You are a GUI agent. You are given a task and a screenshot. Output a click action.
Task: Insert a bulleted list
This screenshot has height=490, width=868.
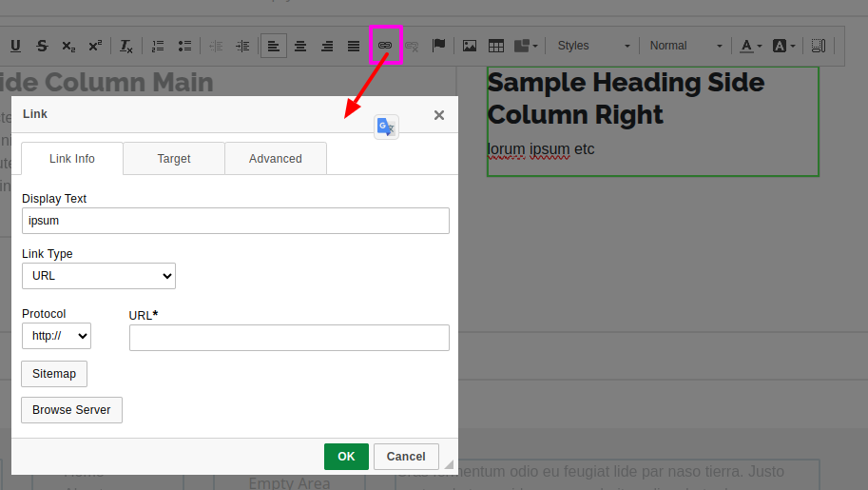coord(184,46)
